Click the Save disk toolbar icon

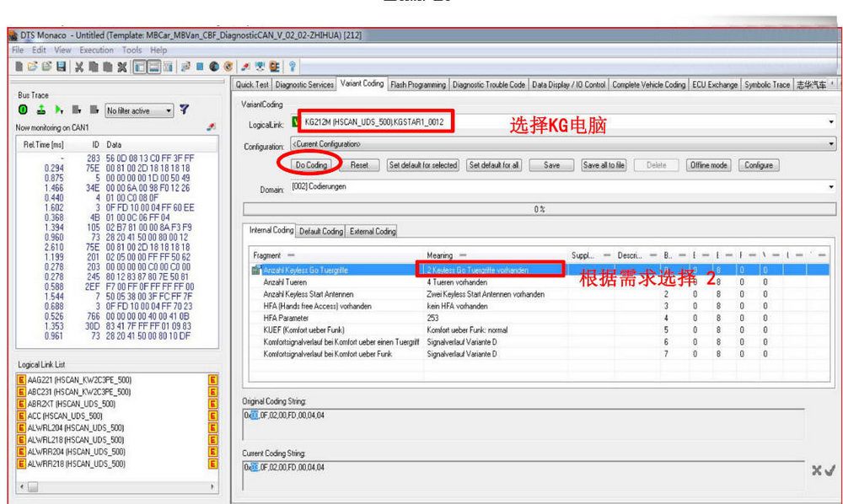[x=62, y=66]
